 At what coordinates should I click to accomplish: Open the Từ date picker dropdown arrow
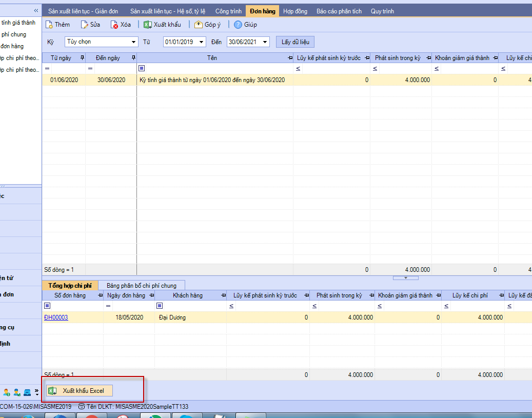tap(202, 42)
